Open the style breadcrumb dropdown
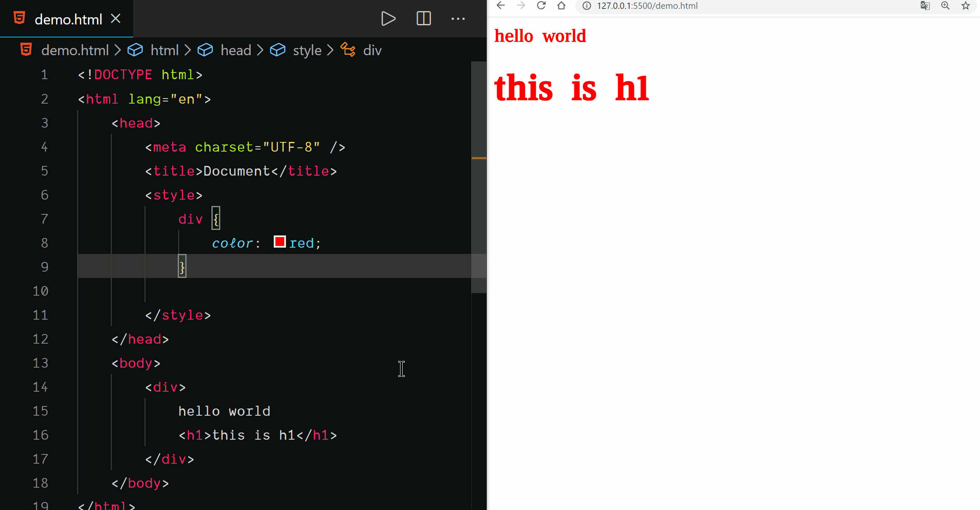Image resolution: width=980 pixels, height=510 pixels. pyautogui.click(x=307, y=50)
